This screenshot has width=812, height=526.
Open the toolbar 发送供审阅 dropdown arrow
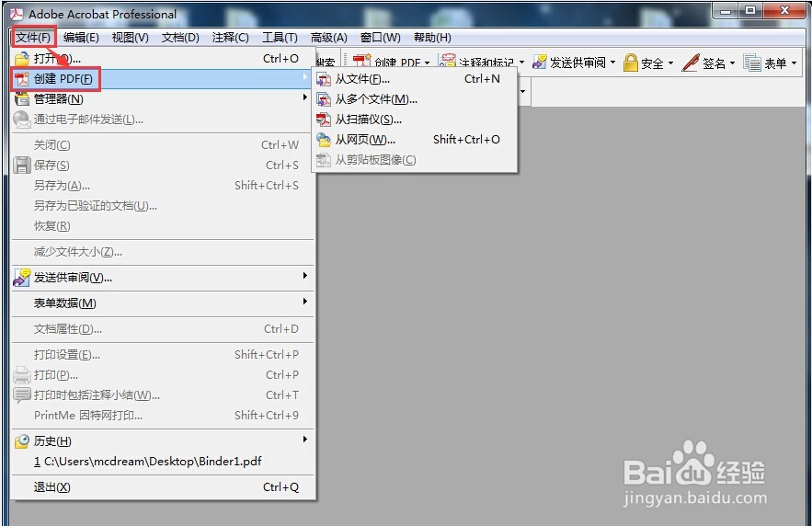click(613, 63)
